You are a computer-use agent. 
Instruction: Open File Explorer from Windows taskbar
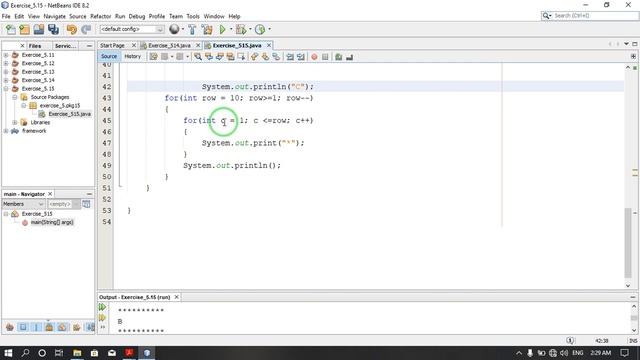[77, 353]
